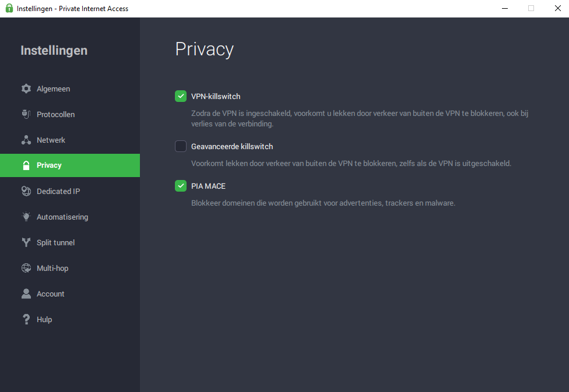Open Account settings from the sidebar
This screenshot has height=392, width=569.
click(x=51, y=294)
